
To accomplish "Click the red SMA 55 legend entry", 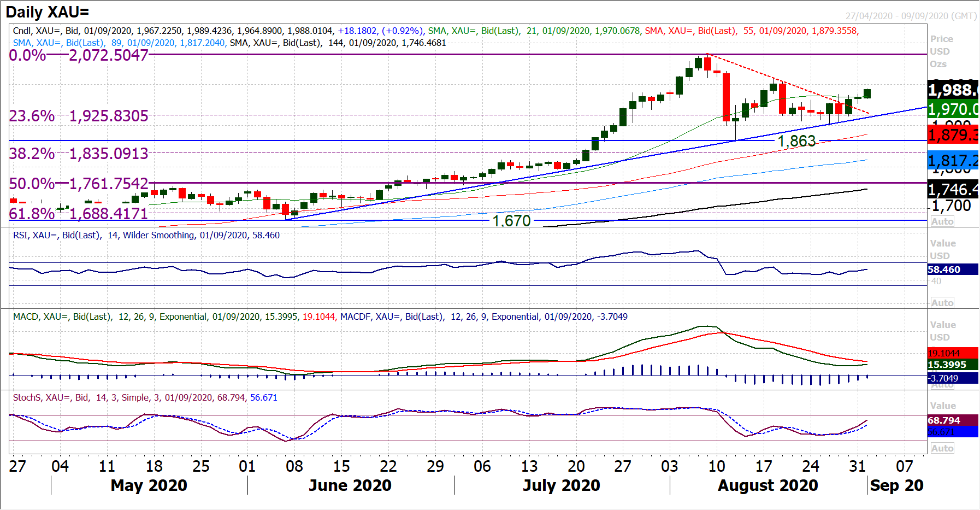I will (x=752, y=31).
